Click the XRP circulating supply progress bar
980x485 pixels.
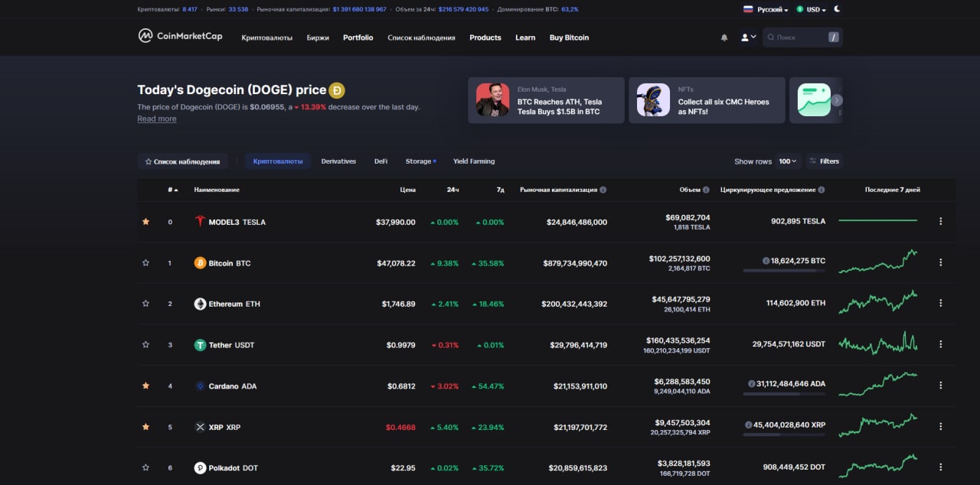(x=784, y=435)
